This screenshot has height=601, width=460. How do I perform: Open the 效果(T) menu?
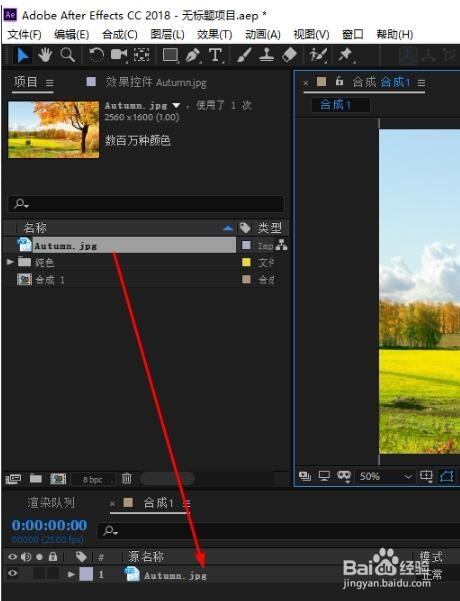coord(215,34)
